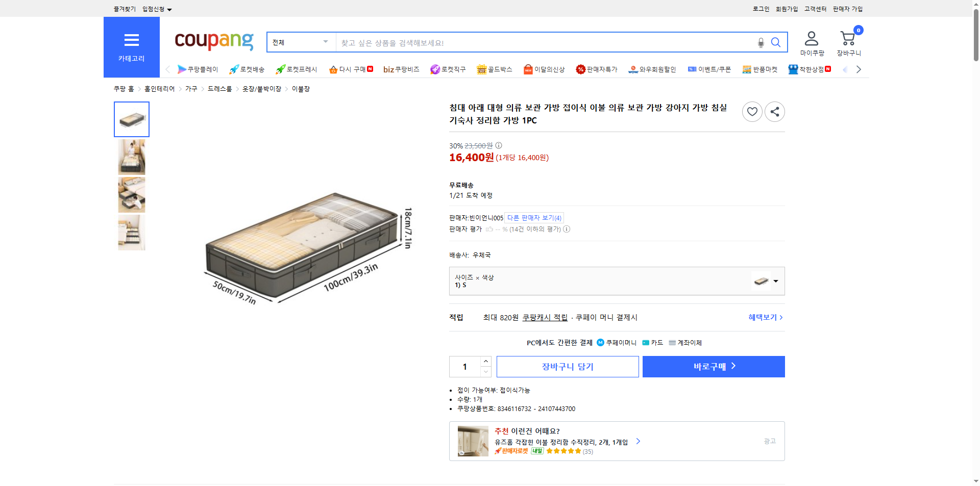Select the 로켓배송 rocket icon
Viewport: 980px width, 486px height.
point(233,69)
